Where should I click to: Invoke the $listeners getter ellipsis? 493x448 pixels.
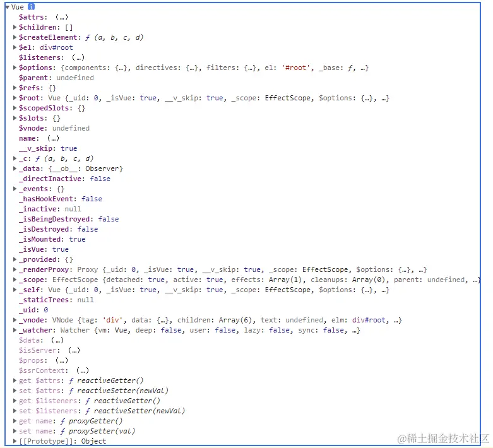[78, 57]
